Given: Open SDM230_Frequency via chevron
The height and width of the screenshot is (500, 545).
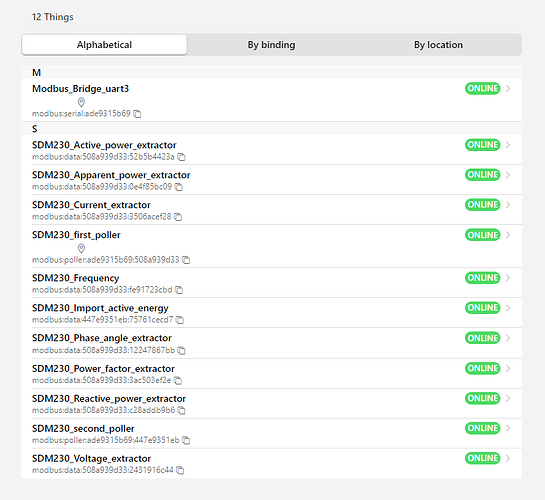Looking at the screenshot, I should [x=508, y=278].
